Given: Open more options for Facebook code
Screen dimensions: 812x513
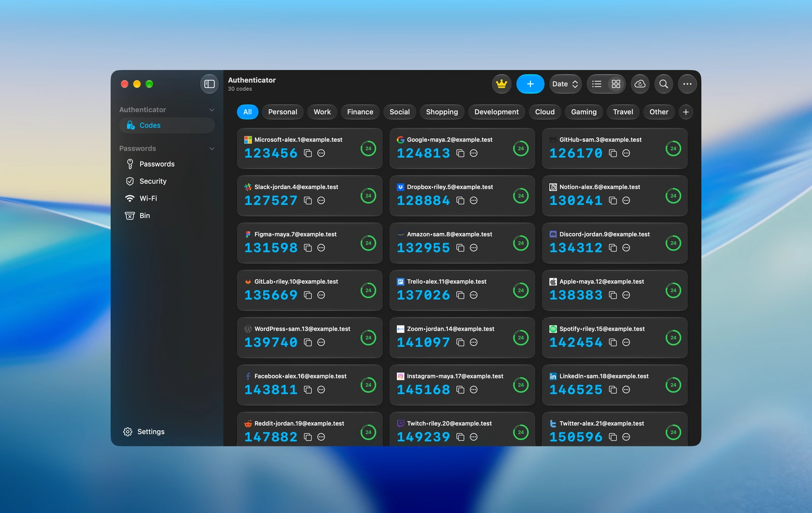Looking at the screenshot, I should pyautogui.click(x=321, y=390).
